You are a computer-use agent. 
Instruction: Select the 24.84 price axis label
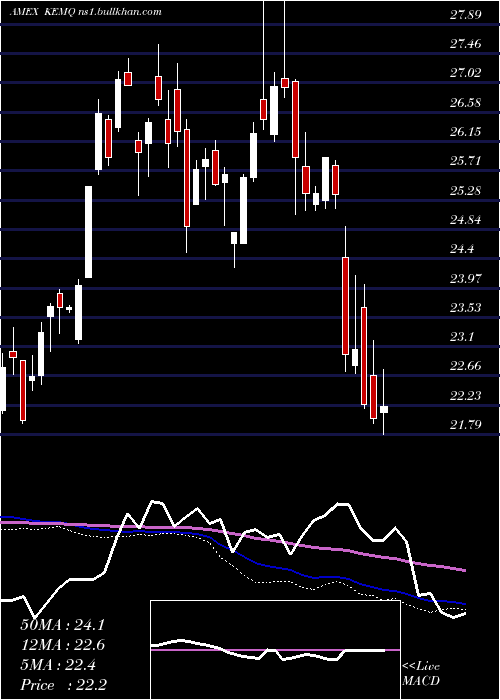(x=466, y=220)
